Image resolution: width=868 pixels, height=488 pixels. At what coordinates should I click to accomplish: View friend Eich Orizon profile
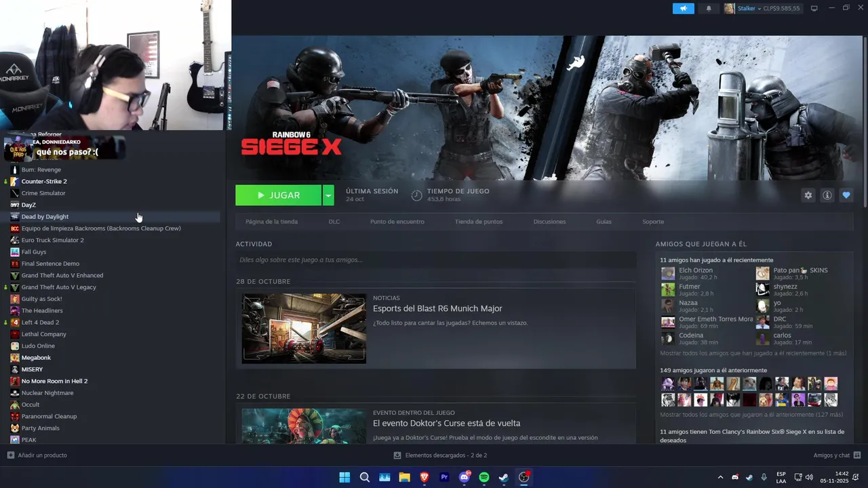[x=696, y=270]
